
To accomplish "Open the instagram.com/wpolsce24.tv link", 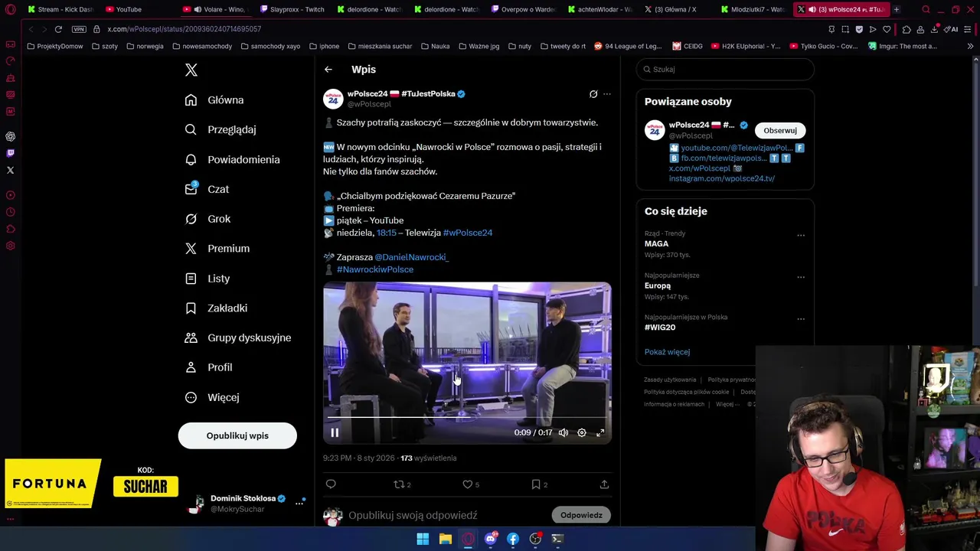I will coord(722,178).
